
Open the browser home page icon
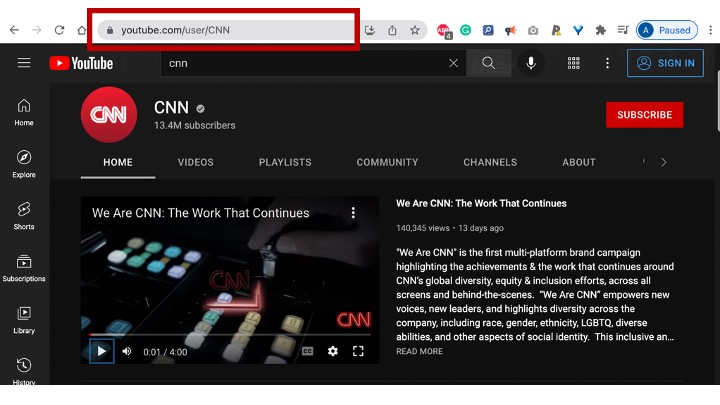[82, 30]
